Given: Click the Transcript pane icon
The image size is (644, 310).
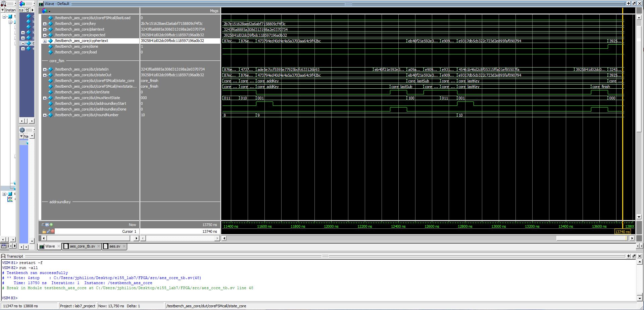Looking at the screenshot, I should click(x=3, y=256).
